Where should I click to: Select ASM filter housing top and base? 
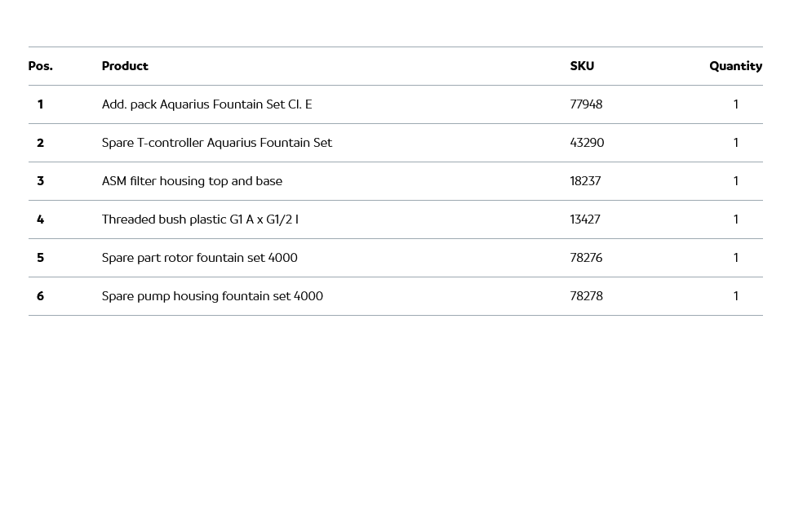tap(192, 181)
